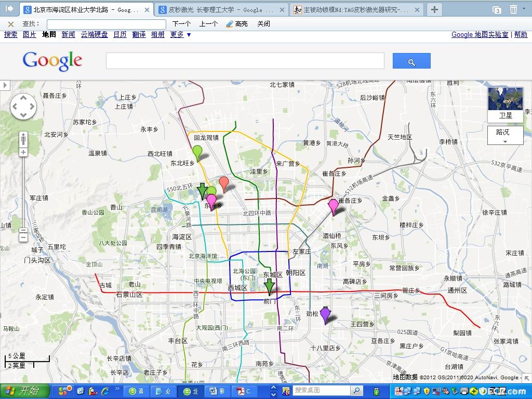Open a new browser tab with plus
This screenshot has height=399, width=532.
coord(434,9)
